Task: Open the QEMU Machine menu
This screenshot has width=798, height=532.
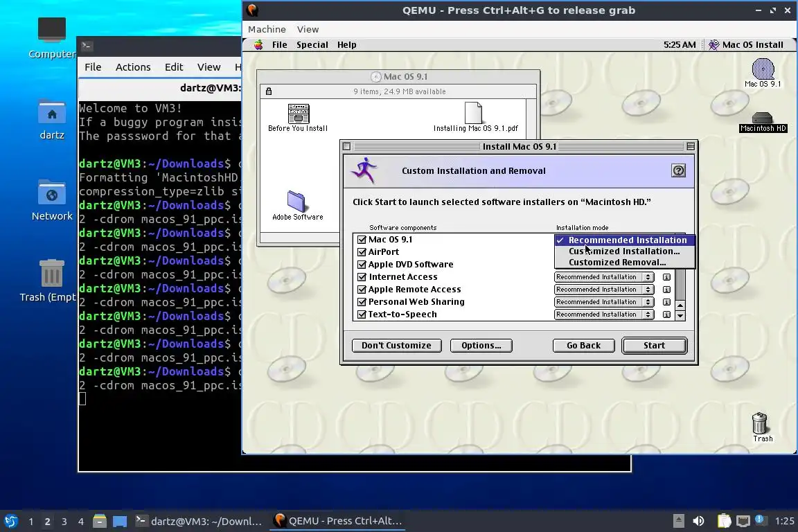Action: (x=267, y=30)
